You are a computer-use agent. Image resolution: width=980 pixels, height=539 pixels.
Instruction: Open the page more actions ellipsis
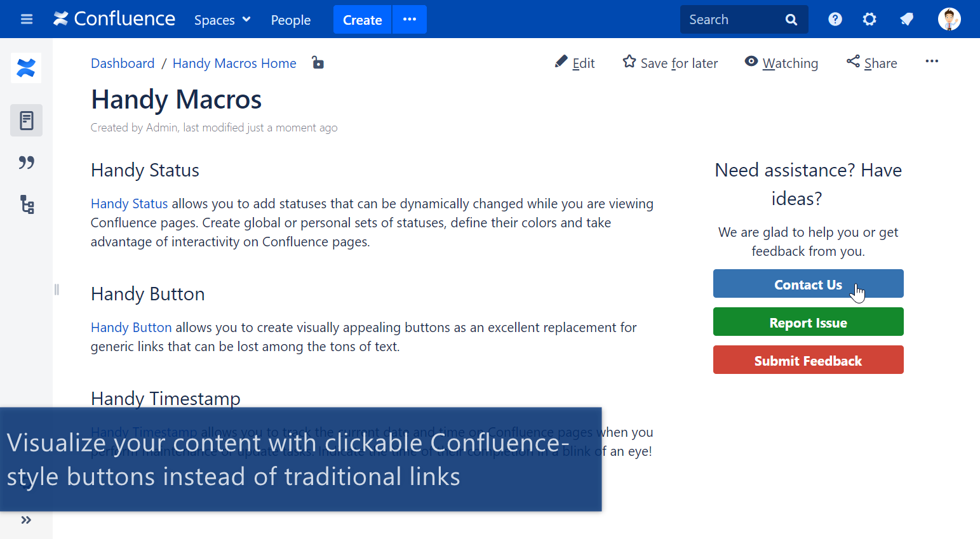932,62
